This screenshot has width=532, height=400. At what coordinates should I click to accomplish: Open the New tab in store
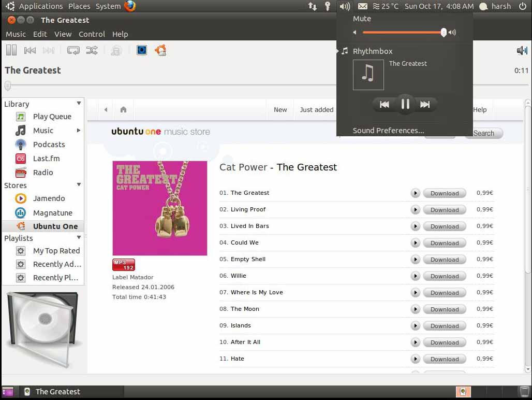[x=280, y=110]
